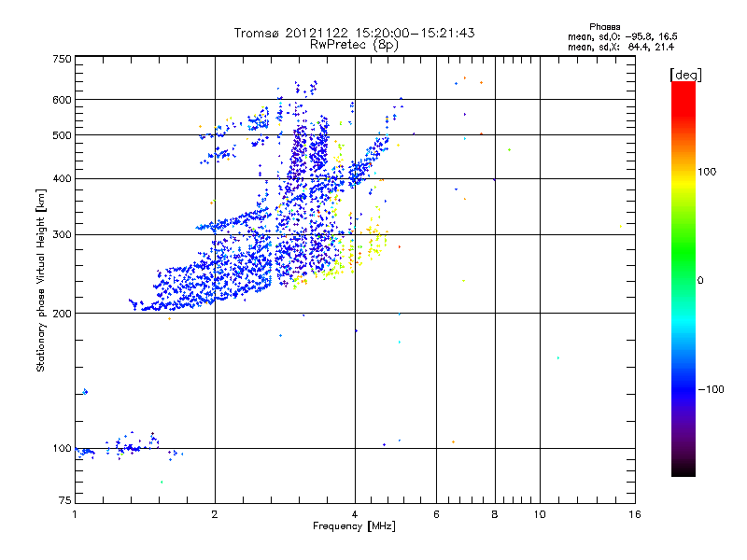Click the black bottom of the colorbar
Screen dimensions: 747x560
point(684,469)
